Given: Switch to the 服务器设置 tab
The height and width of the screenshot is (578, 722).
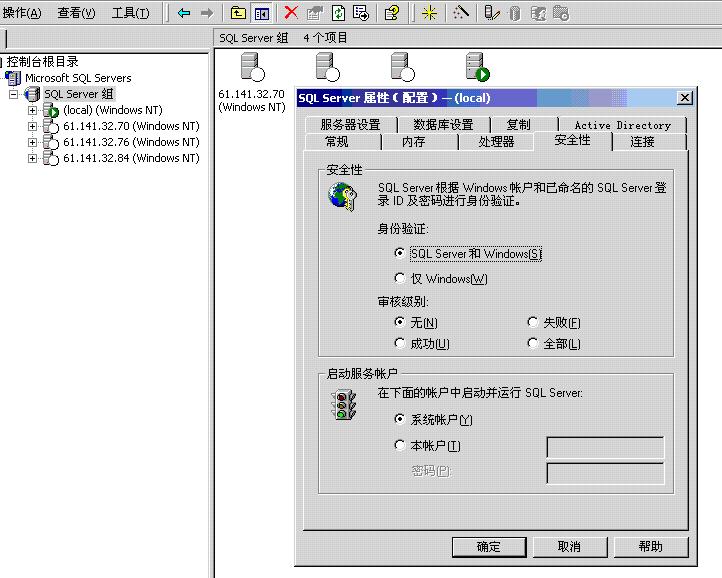Looking at the screenshot, I should coord(350,125).
